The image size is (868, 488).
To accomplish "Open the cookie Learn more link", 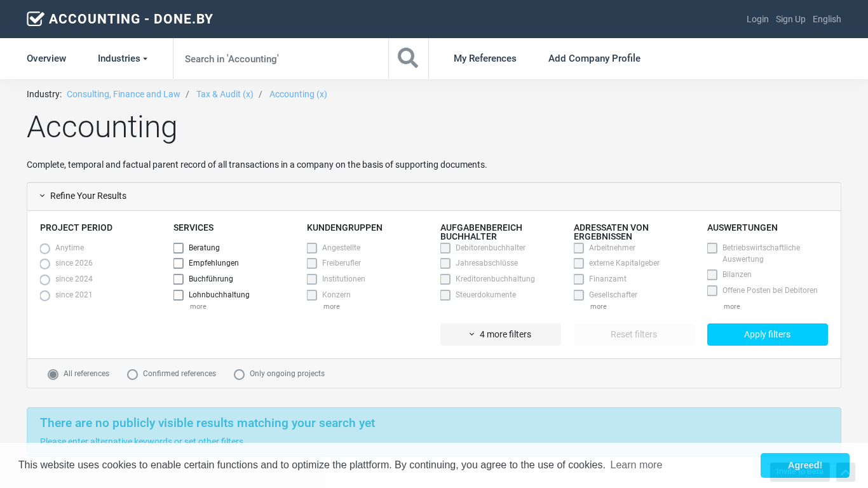I will pos(636,465).
